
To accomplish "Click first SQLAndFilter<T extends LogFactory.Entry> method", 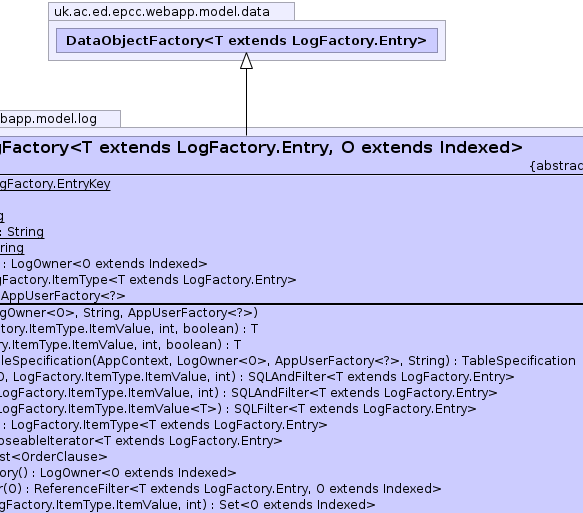I will pos(257,377).
